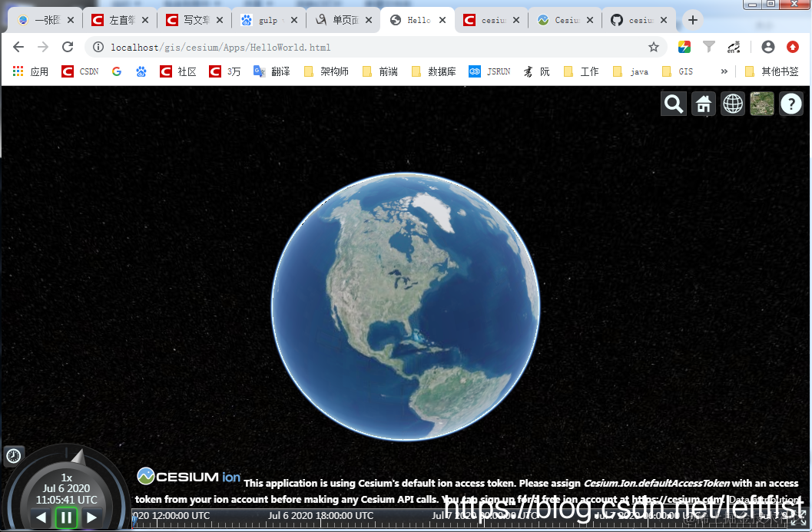Viewport: 812px width, 532px height.
Task: Close the Hello tab
Action: coord(442,20)
